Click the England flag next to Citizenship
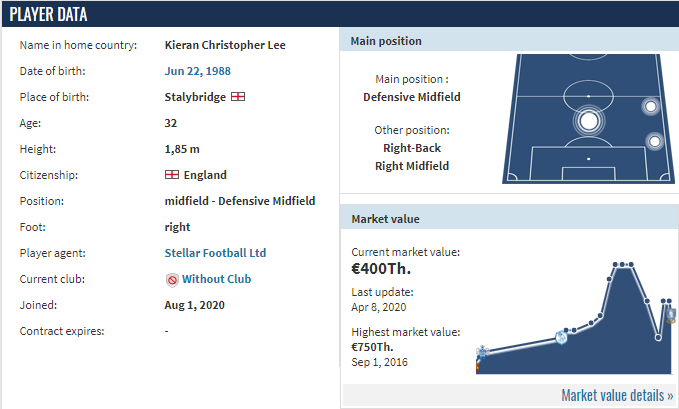The height and width of the screenshot is (409, 679). pos(172,175)
